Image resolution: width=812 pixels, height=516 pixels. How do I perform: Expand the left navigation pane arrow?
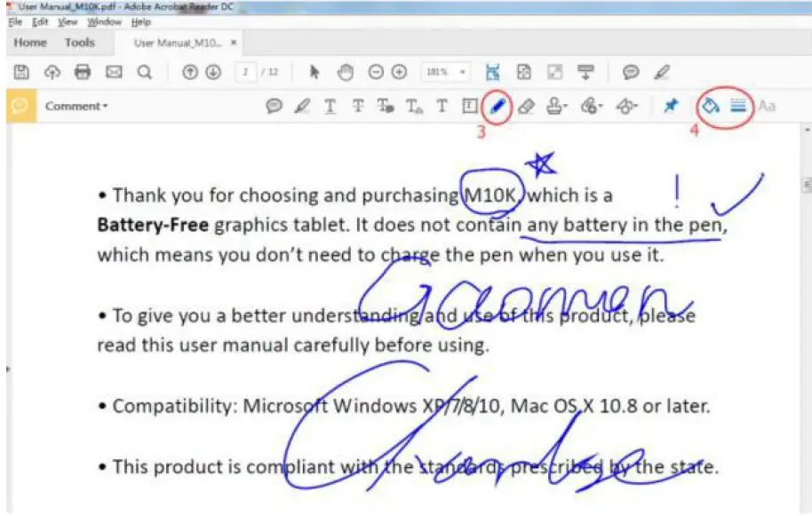tap(8, 369)
